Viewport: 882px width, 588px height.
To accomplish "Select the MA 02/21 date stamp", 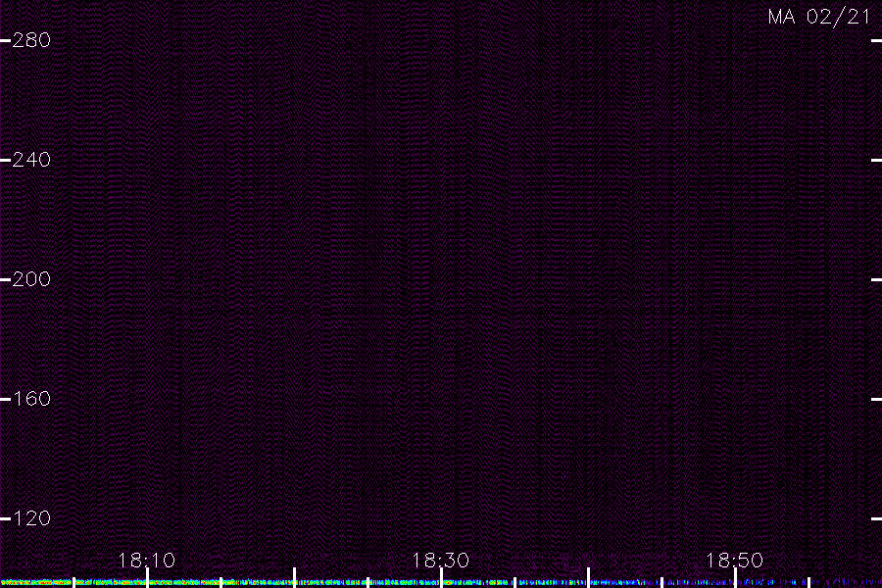I will click(819, 17).
